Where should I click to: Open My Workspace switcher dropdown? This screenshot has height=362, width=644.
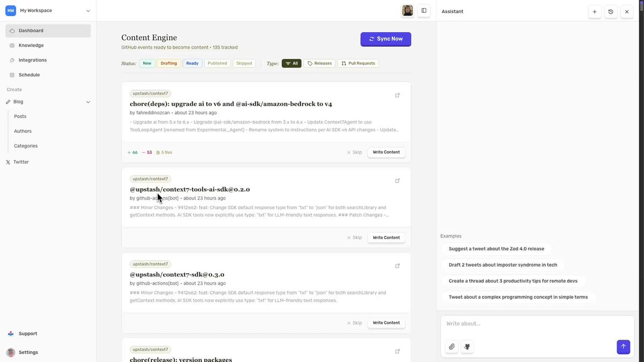[48, 11]
